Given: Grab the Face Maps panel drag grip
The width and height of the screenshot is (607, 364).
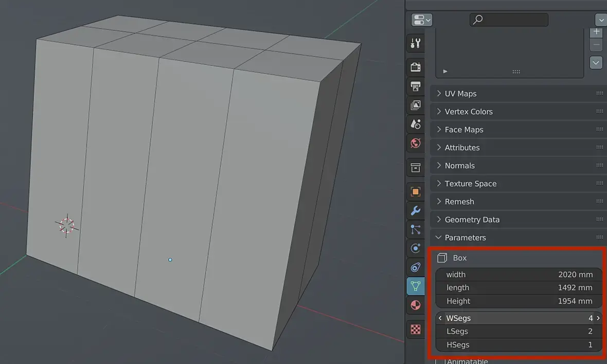Looking at the screenshot, I should [600, 129].
